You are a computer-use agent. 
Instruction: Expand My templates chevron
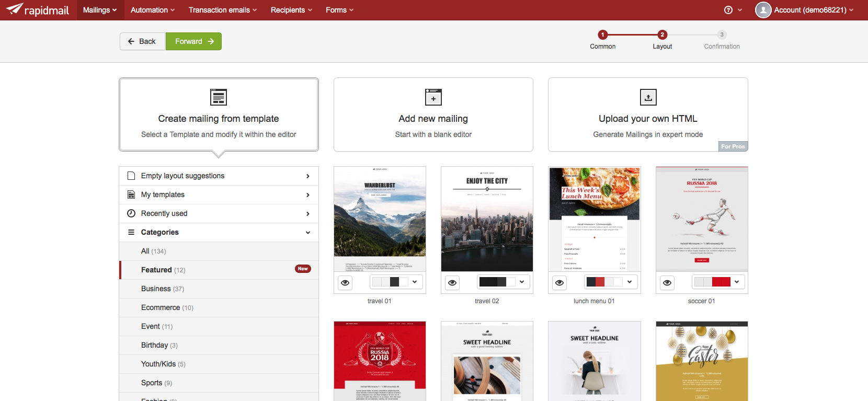(x=308, y=195)
